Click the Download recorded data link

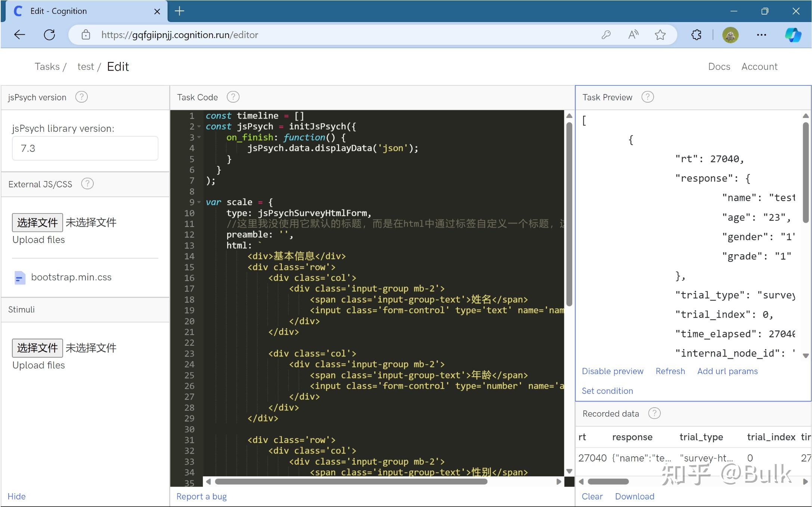[x=635, y=496]
